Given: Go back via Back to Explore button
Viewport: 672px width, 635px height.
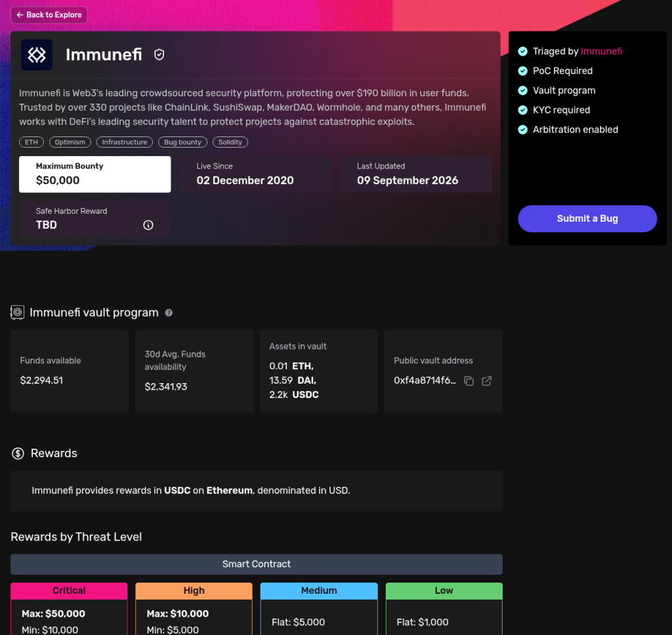Looking at the screenshot, I should (x=49, y=15).
